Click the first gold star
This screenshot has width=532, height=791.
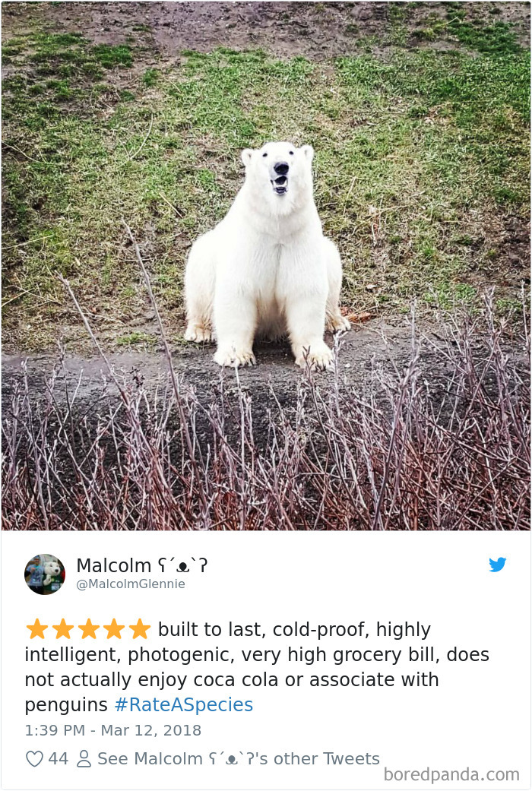click(x=36, y=629)
